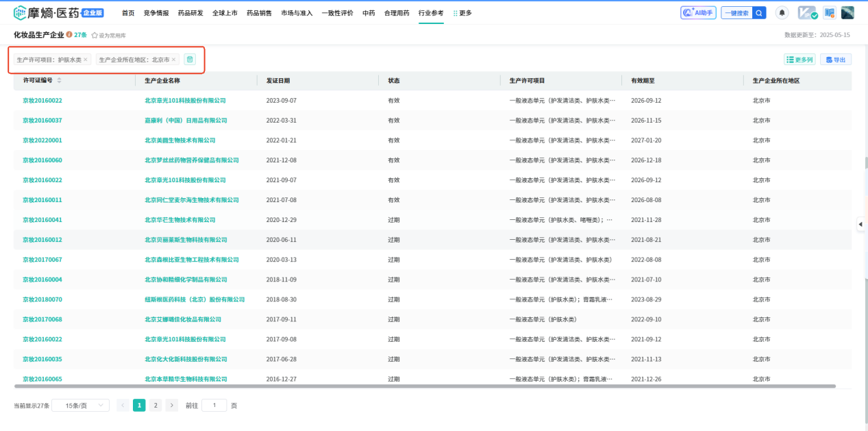Click page 1 in pagination
This screenshot has width=868, height=431.
[139, 405]
